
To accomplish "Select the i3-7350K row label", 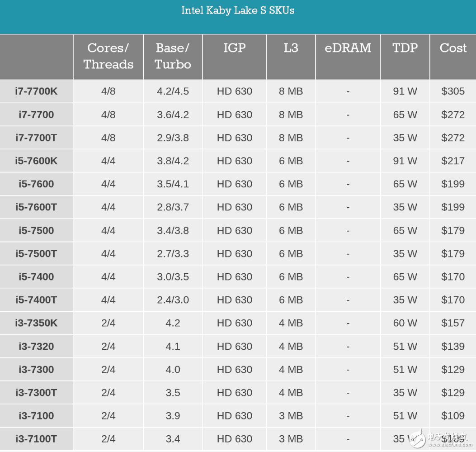I will click(x=36, y=323).
